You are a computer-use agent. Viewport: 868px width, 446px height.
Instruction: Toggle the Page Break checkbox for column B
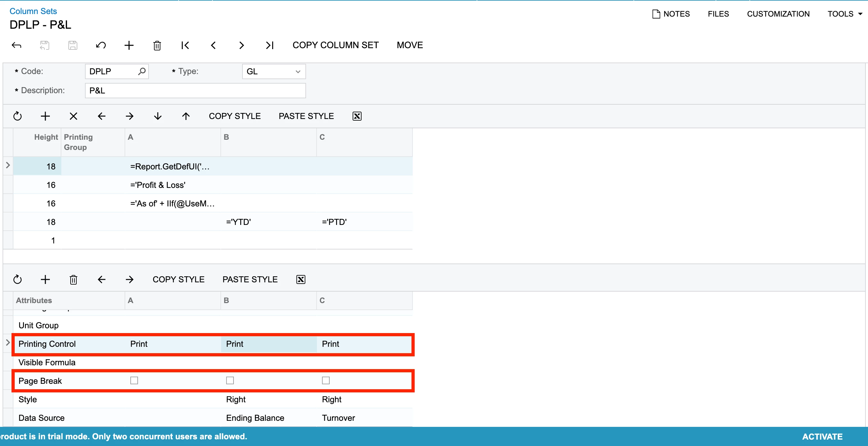(230, 380)
